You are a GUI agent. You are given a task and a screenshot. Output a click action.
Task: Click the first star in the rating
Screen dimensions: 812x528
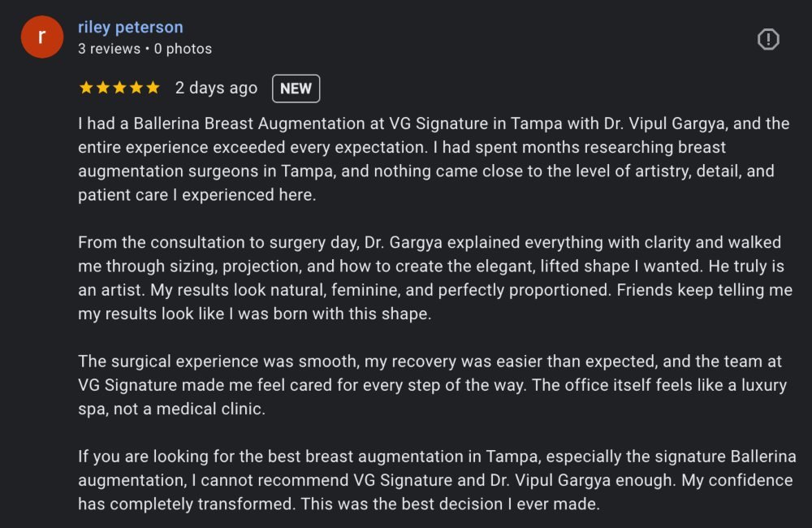tap(86, 88)
